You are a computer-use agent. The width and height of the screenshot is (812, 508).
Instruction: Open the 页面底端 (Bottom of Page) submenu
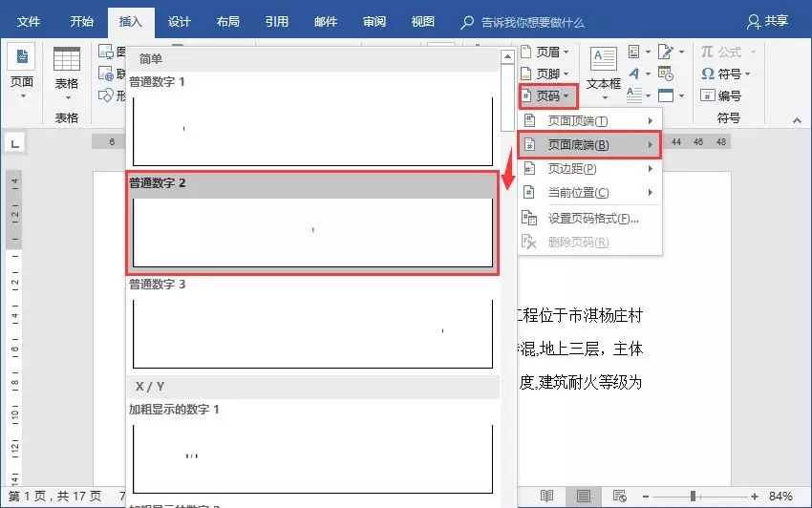[x=589, y=144]
